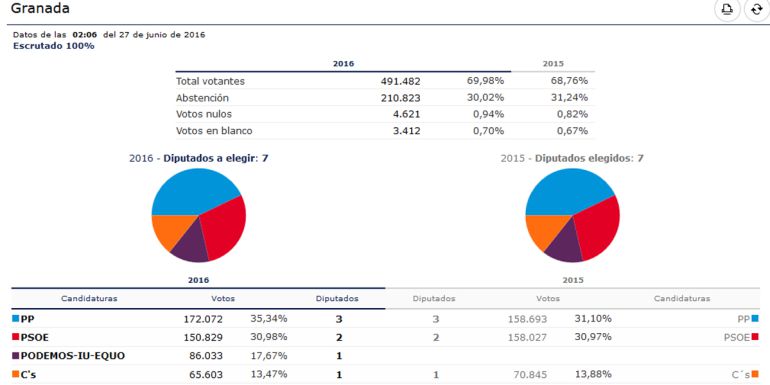Screen dimensions: 770x385
Task: Click the blue PP swatch in 2016 list
Action: point(15,318)
